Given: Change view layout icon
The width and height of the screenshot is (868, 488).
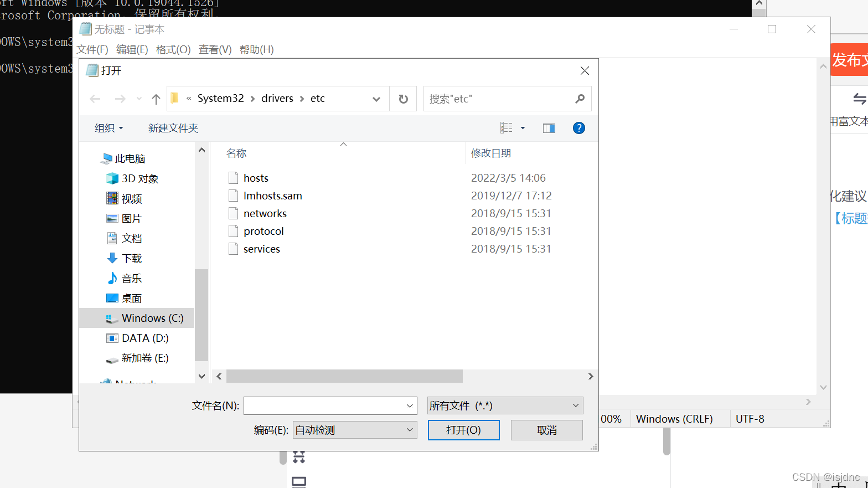Looking at the screenshot, I should (507, 128).
